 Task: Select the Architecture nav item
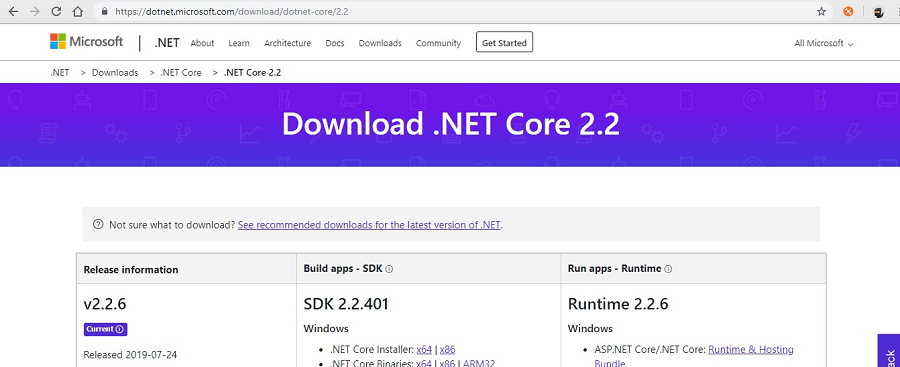[x=288, y=43]
